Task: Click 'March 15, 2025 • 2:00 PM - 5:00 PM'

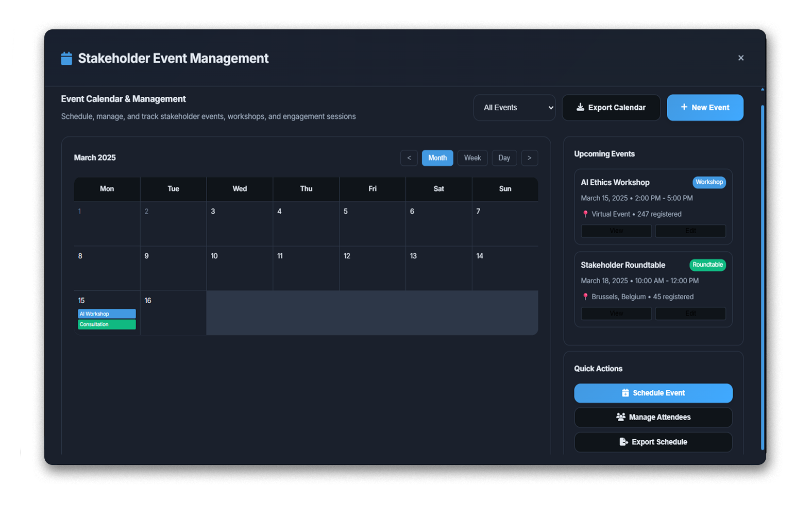Action: (637, 198)
